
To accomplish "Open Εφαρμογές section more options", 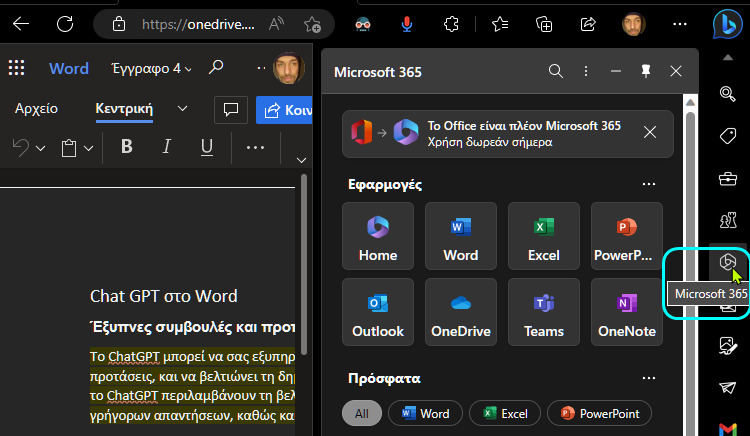I will tap(649, 184).
